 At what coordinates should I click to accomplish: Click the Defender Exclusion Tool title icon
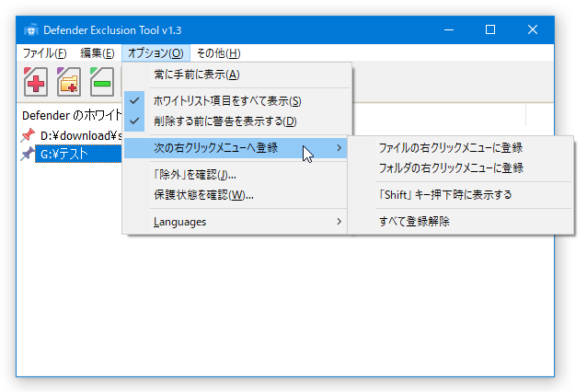click(31, 29)
